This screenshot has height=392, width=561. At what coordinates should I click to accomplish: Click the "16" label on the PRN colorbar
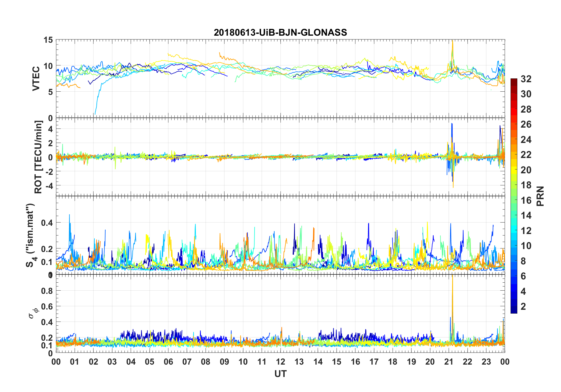pos(526,200)
